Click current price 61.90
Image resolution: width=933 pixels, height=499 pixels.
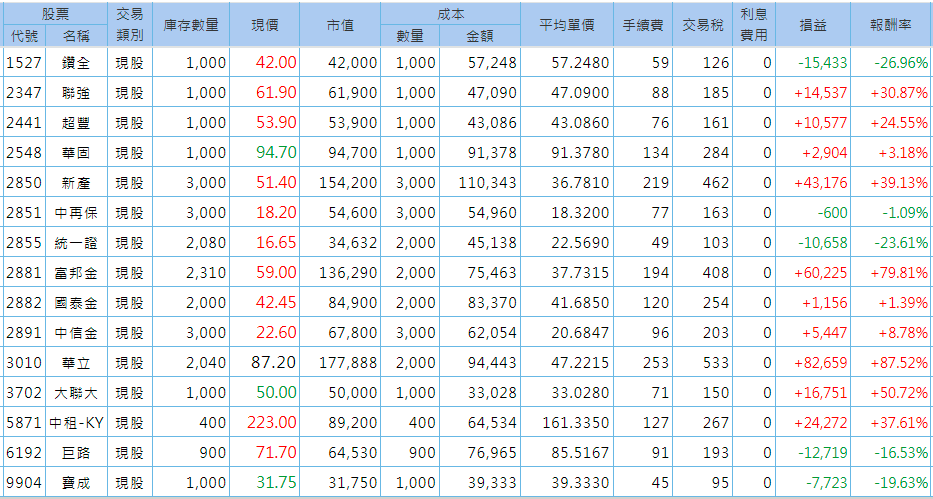[x=277, y=93]
